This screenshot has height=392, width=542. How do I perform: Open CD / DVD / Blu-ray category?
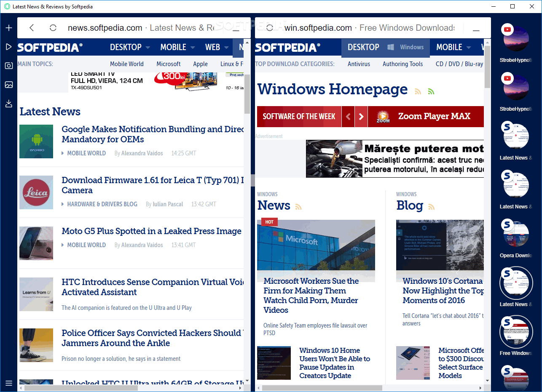pos(459,64)
